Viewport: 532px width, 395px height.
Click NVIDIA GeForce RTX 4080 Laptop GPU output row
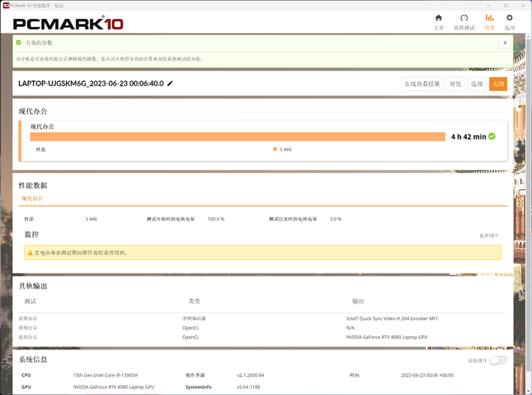pos(387,337)
